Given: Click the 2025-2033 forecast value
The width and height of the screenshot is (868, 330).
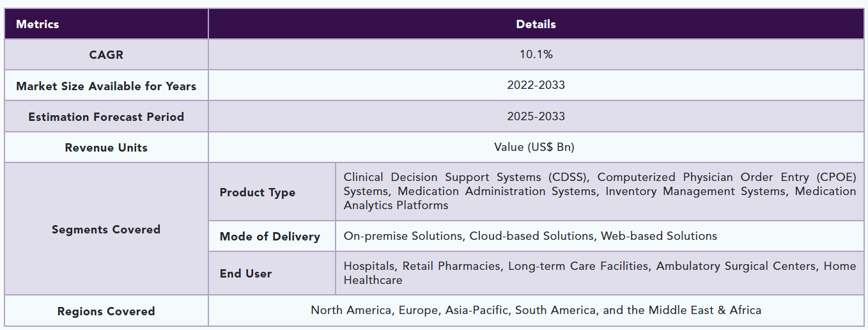Looking at the screenshot, I should [x=536, y=116].
